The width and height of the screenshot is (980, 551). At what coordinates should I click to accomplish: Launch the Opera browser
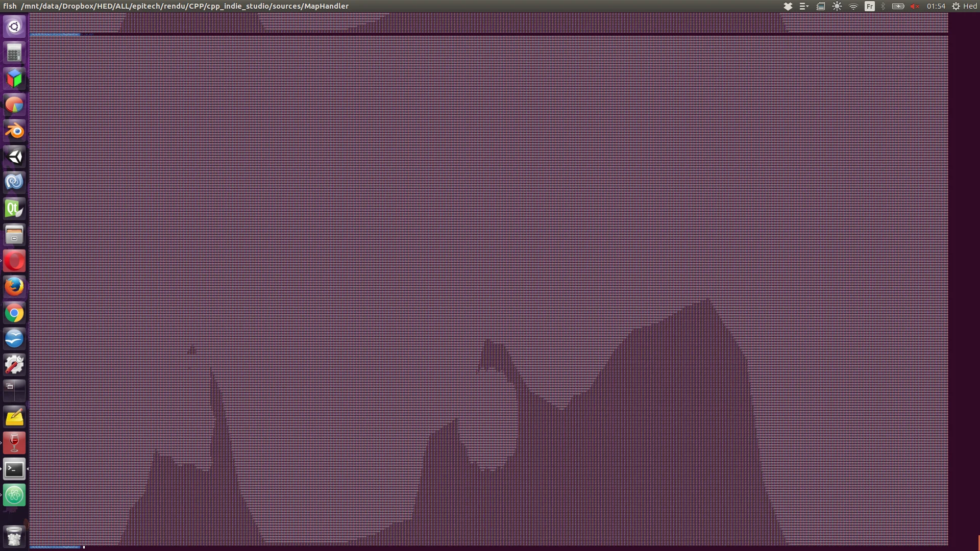click(x=14, y=261)
